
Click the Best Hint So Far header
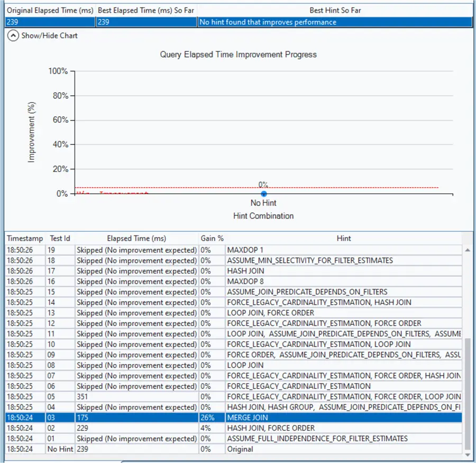coord(335,11)
